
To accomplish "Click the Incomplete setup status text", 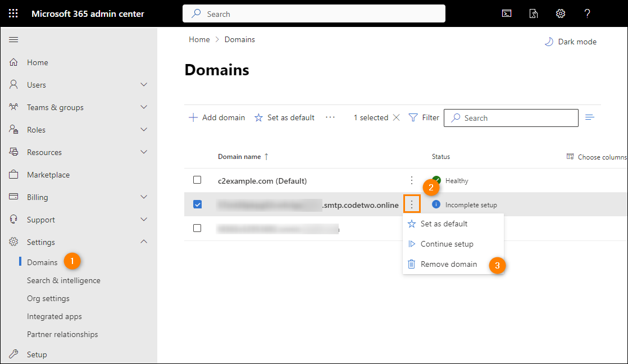I will click(x=471, y=204).
